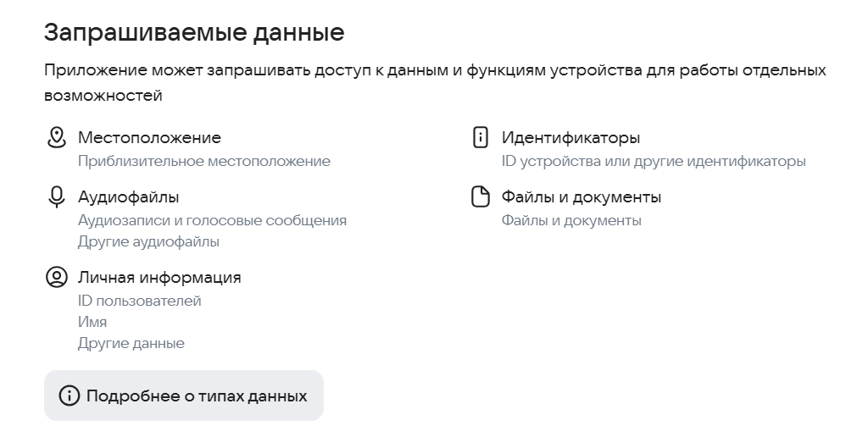Click the Запрашиваемые данные title
The width and height of the screenshot is (868, 437).
coord(194,33)
